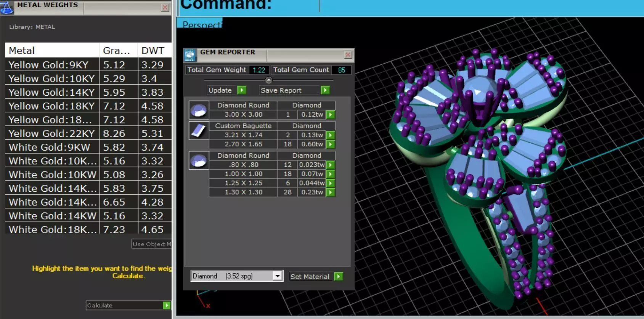The image size is (644, 319).
Task: Select the small round diamond group thumbnail
Action: click(199, 160)
